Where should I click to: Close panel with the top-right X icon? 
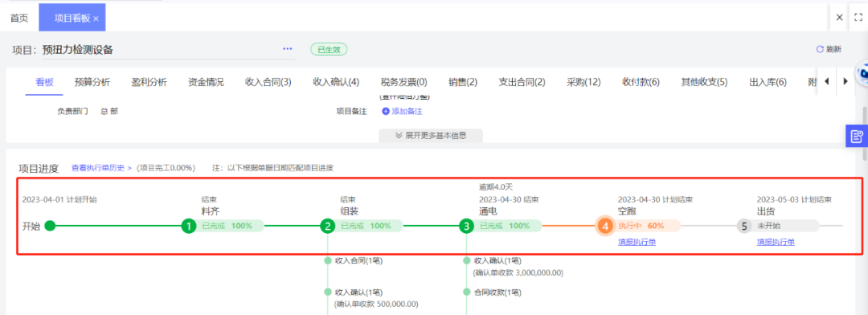(x=839, y=18)
